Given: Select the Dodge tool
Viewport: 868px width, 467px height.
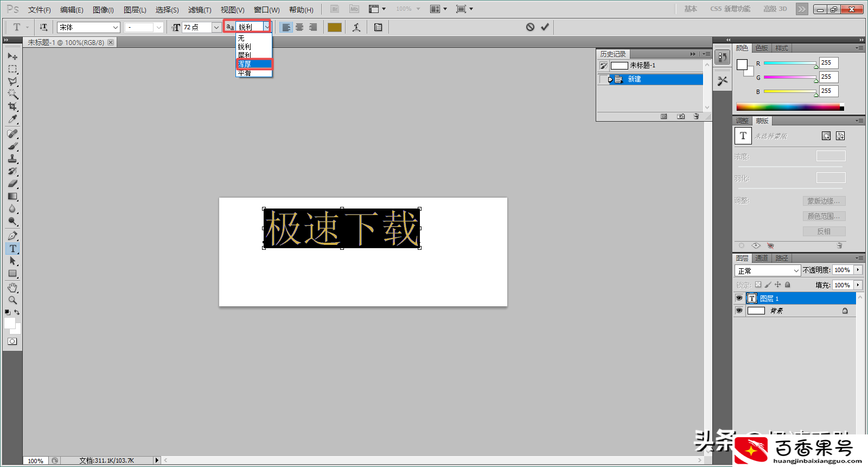Looking at the screenshot, I should (12, 221).
